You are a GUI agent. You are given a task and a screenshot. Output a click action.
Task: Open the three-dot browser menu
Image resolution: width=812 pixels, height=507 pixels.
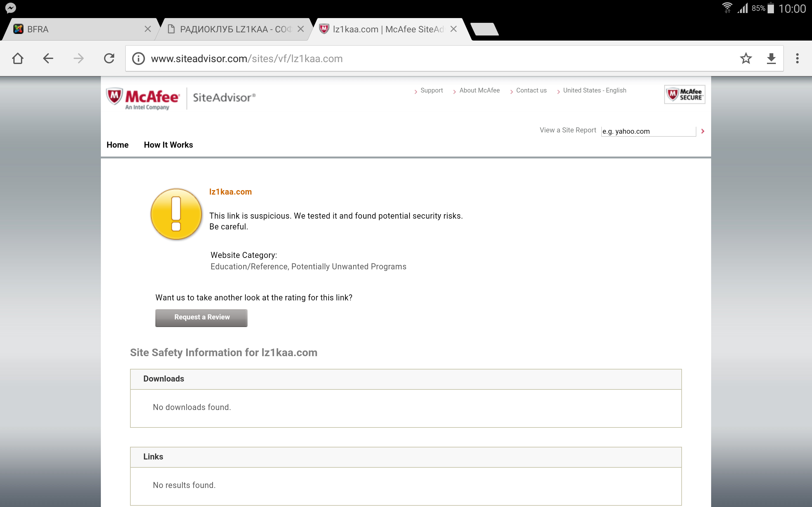[797, 58]
